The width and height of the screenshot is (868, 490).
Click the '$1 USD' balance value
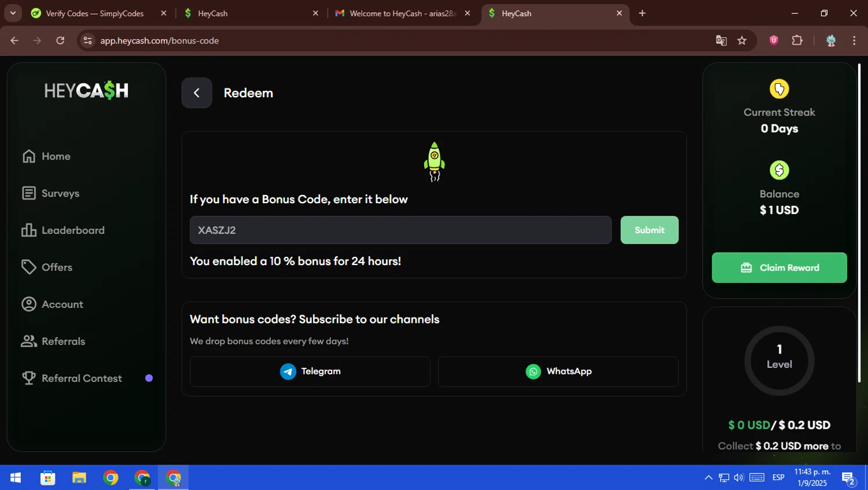(779, 210)
